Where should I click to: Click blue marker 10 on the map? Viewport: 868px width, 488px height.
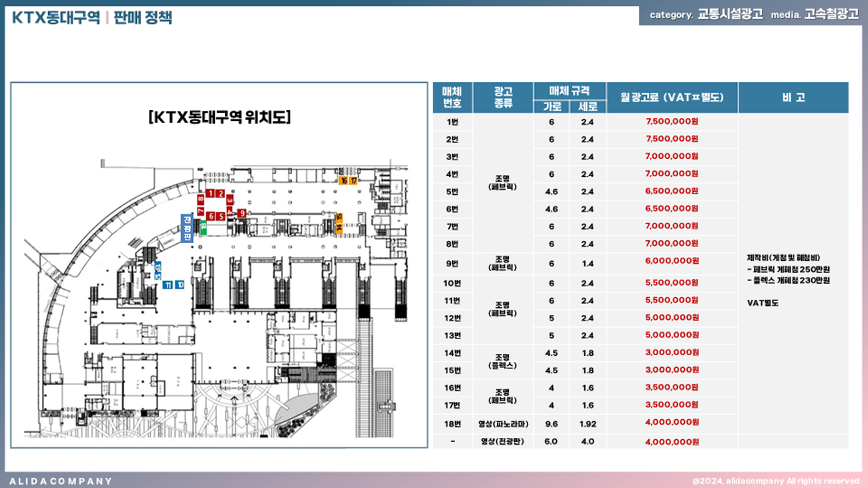point(180,285)
